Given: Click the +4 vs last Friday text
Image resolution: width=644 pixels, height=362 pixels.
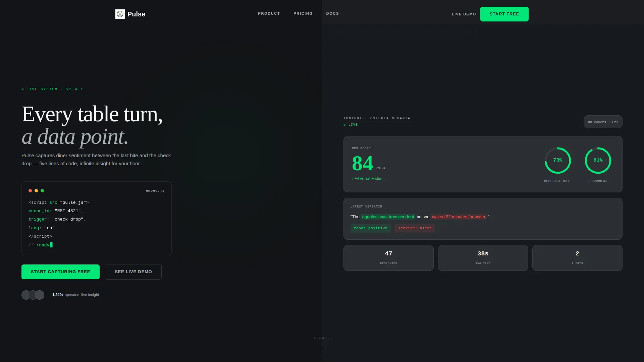Looking at the screenshot, I should tap(367, 179).
